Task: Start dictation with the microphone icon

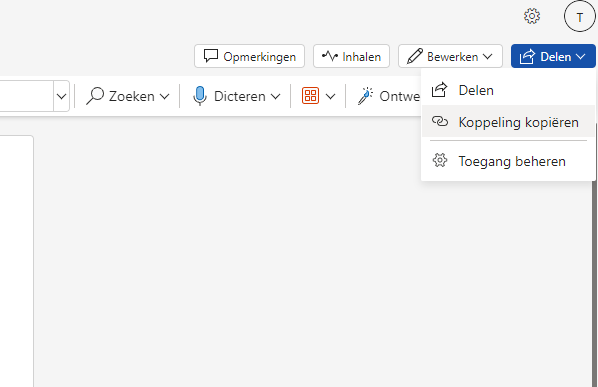Action: tap(199, 96)
